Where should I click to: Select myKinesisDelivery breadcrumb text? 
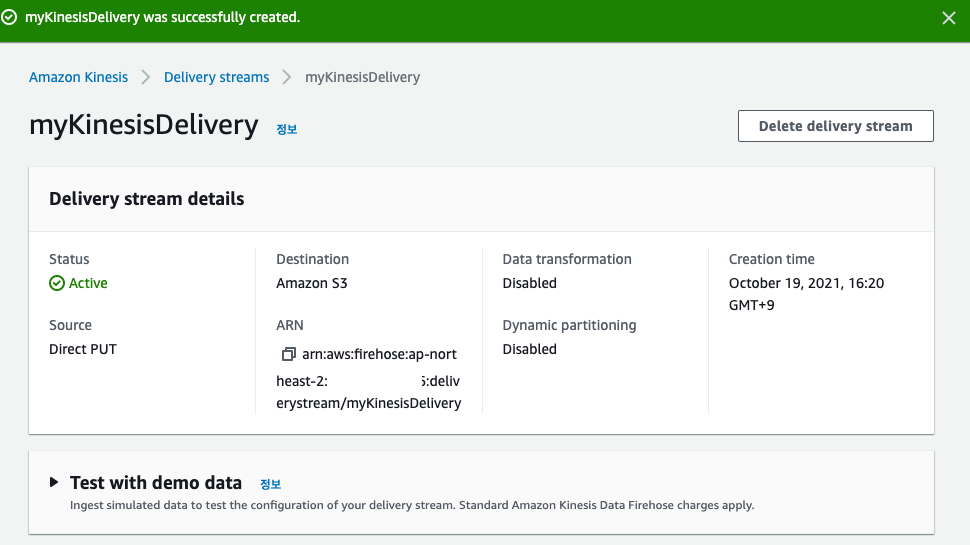(363, 77)
